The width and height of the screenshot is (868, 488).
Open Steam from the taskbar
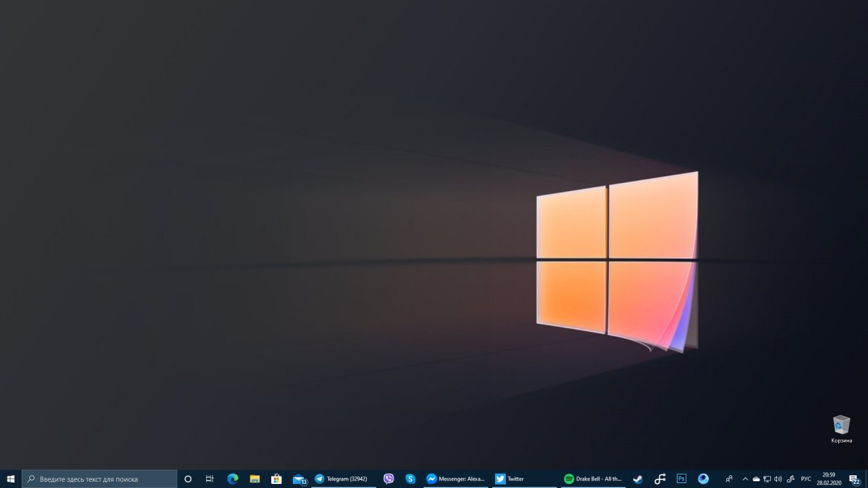[638, 479]
